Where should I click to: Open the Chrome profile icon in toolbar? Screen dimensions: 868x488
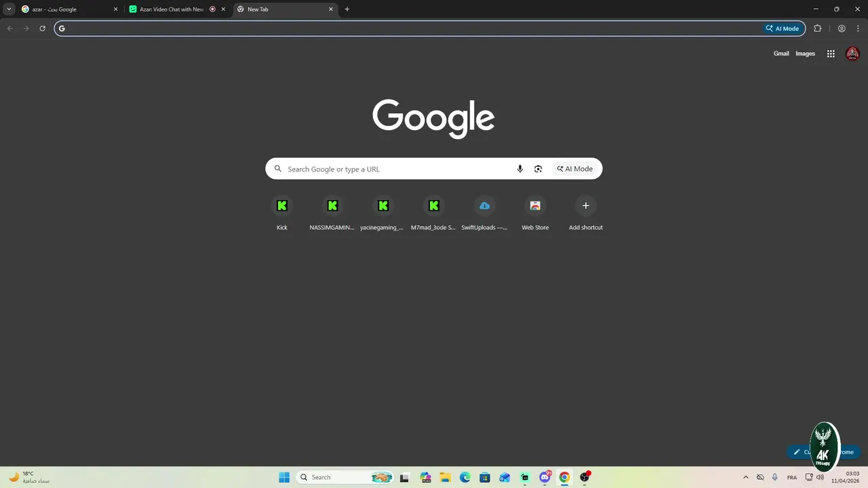point(842,28)
